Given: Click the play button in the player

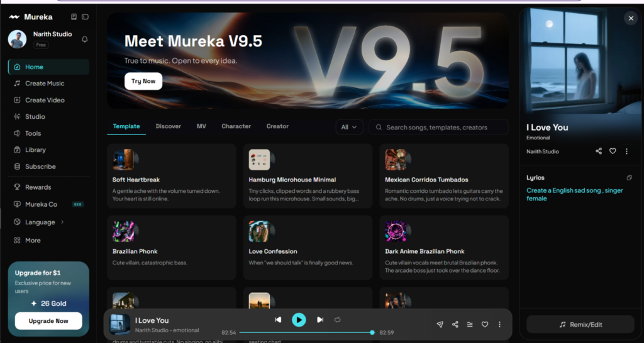Looking at the screenshot, I should (299, 320).
